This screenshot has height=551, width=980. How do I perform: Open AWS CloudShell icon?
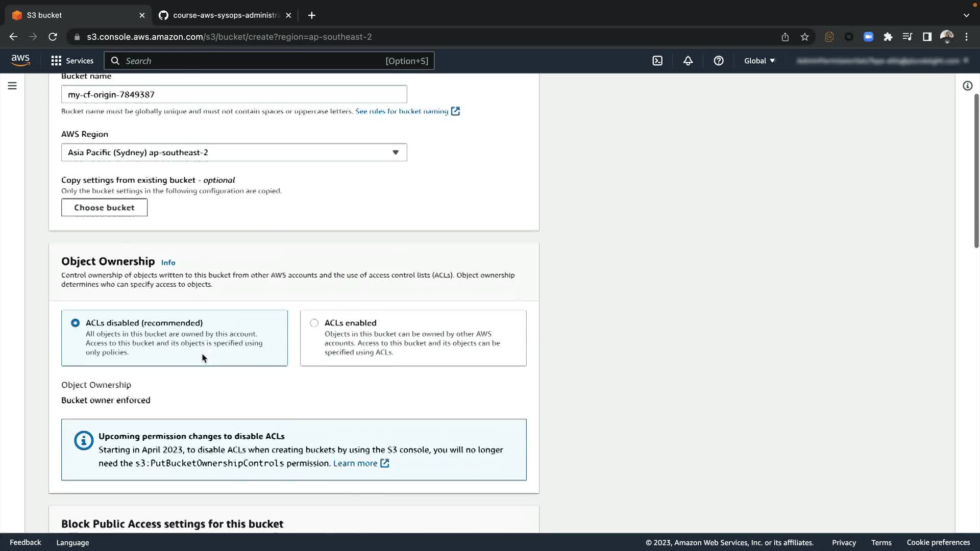click(657, 61)
